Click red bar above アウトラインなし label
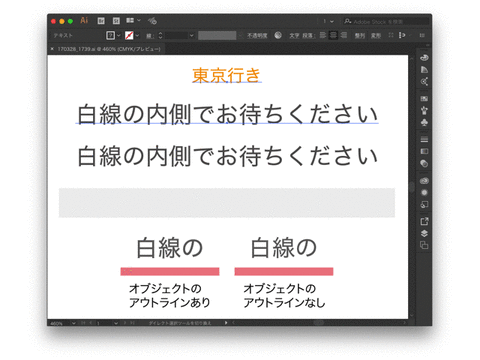Image resolution: width=480 pixels, height=360 pixels. coord(284,271)
